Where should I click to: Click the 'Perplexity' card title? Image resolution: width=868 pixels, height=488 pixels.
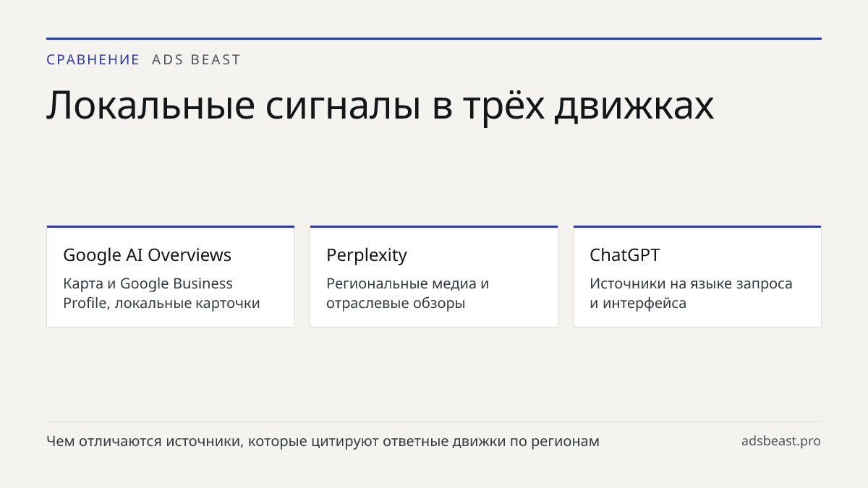click(367, 255)
